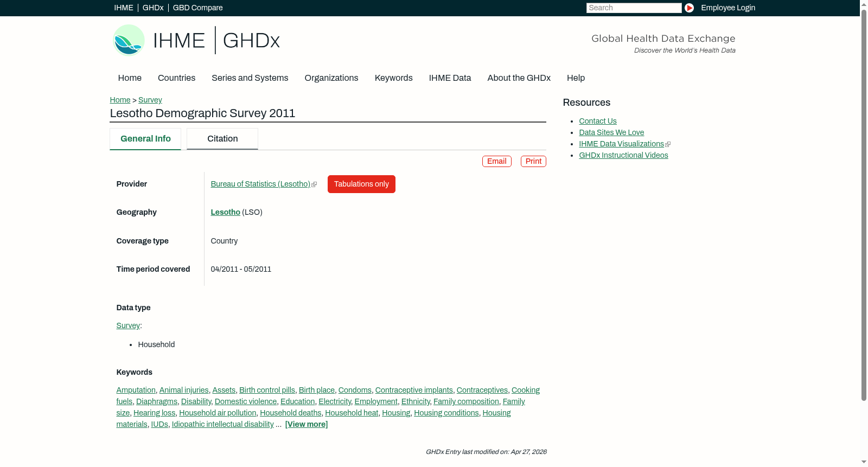Click the red search submit arrow icon
868x467 pixels.
pyautogui.click(x=689, y=8)
